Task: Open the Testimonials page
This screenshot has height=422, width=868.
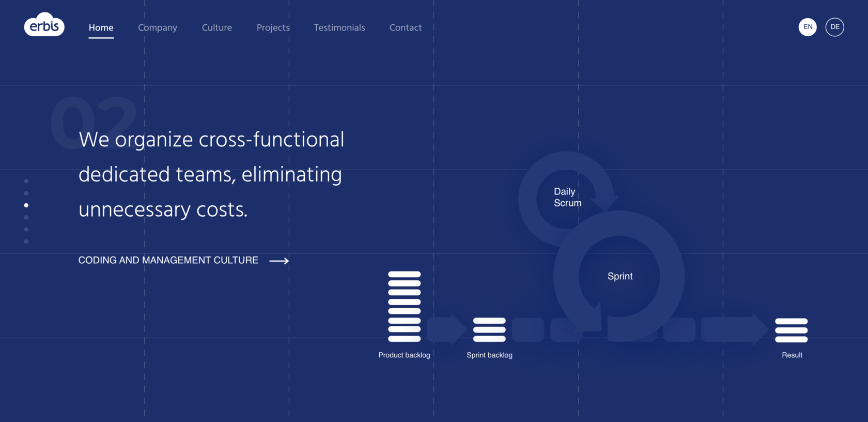Action: [339, 28]
